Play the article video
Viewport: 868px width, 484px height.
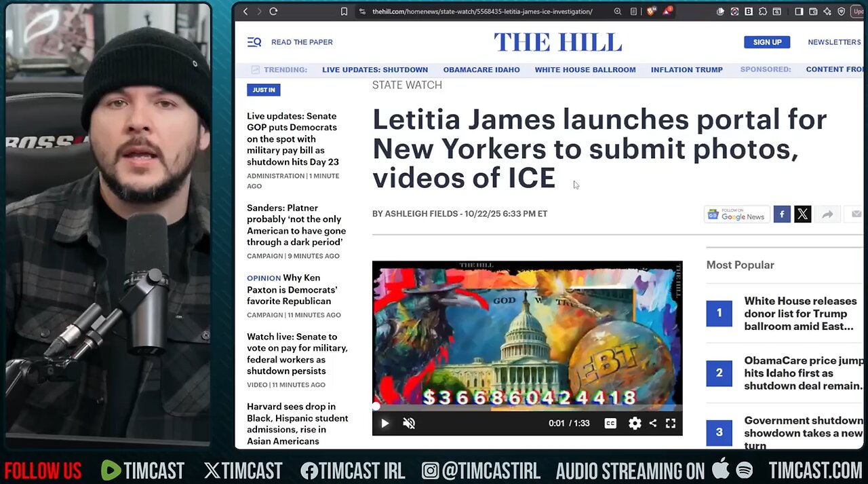pos(384,424)
